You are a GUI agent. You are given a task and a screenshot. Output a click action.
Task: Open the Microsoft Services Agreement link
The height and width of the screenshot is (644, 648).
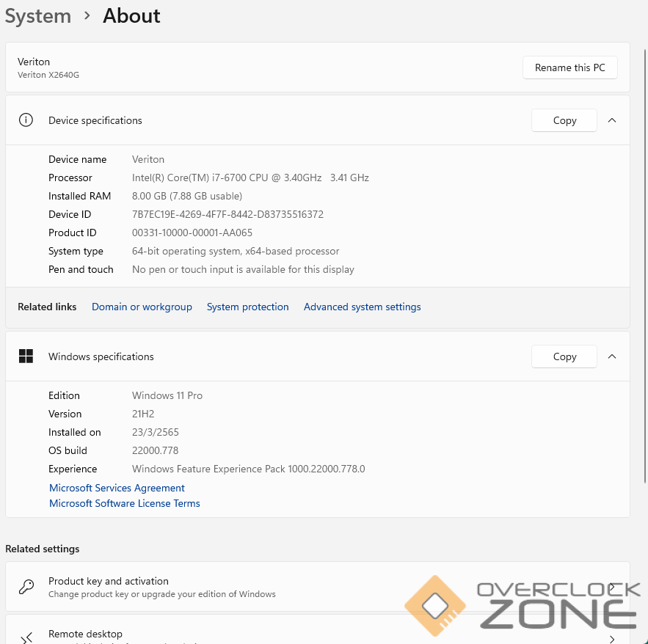click(117, 488)
